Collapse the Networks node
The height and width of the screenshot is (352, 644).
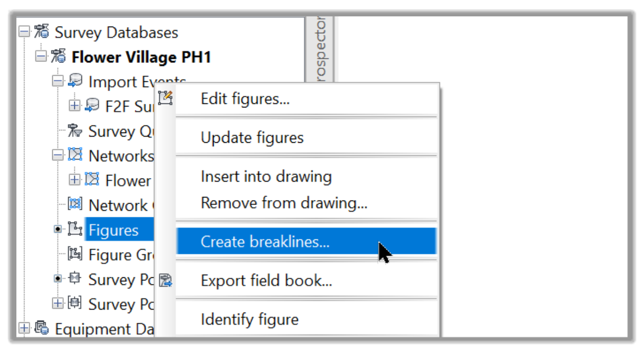[58, 155]
